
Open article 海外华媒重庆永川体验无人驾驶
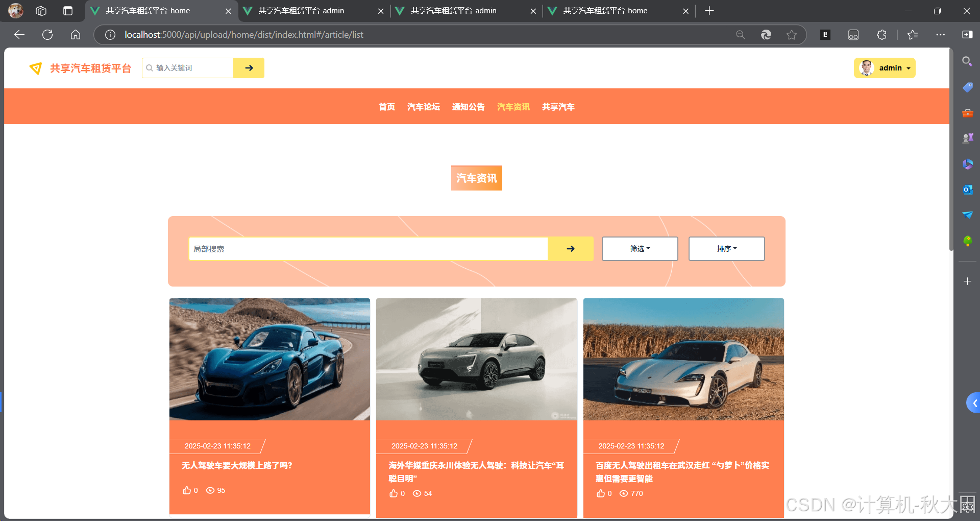coord(476,472)
